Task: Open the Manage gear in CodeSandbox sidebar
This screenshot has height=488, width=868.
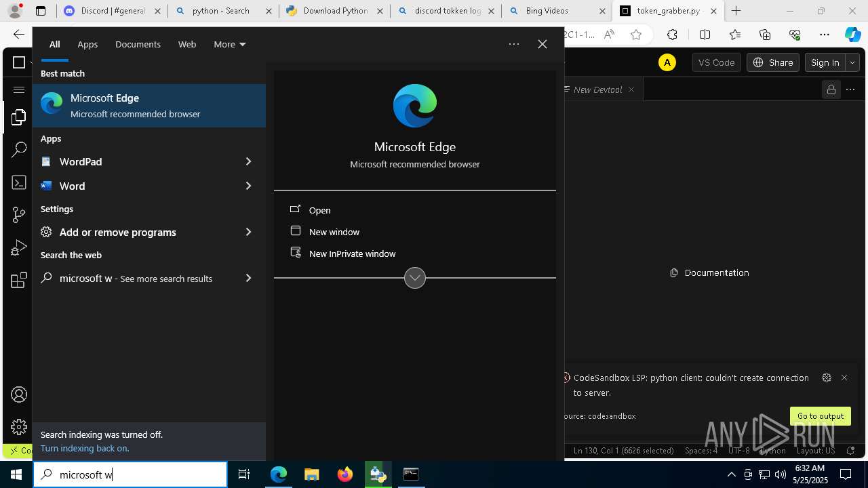Action: (x=19, y=427)
